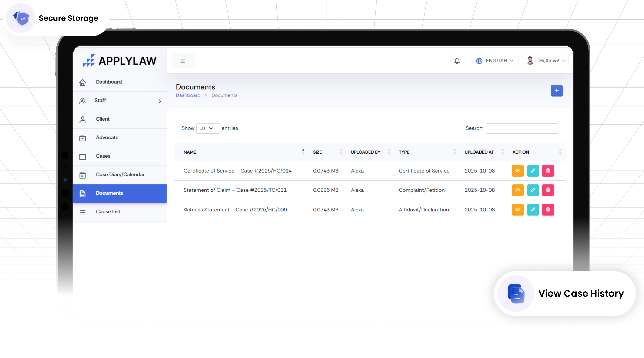This screenshot has height=358, width=644.
Task: Toggle the sidebar hamburger menu icon
Action: pos(183,61)
